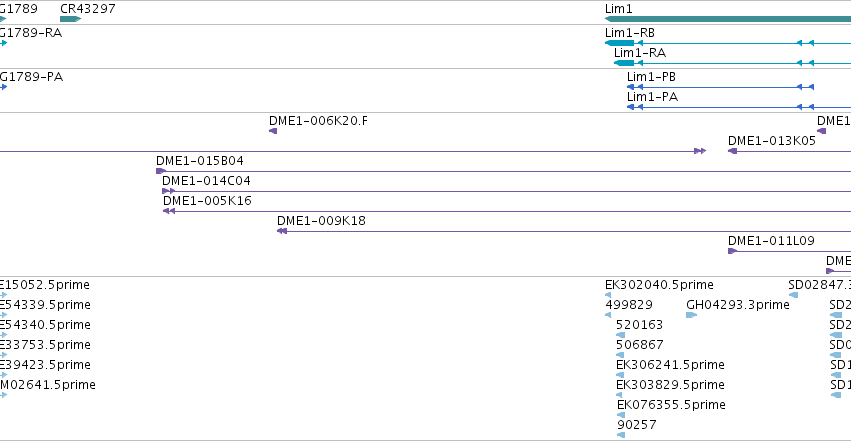Screen dimensions: 851x441
Task: Open the Lim1 gene label
Action: (x=619, y=9)
